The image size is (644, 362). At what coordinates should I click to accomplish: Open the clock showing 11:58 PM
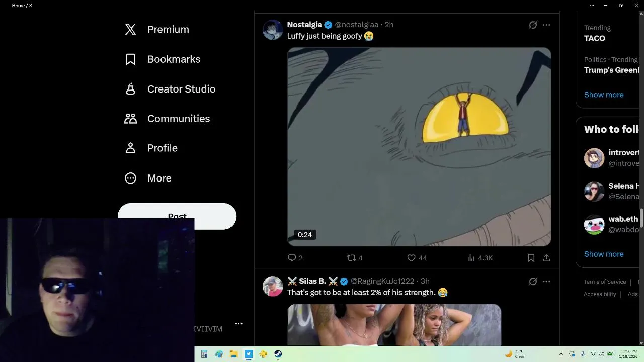(x=629, y=354)
